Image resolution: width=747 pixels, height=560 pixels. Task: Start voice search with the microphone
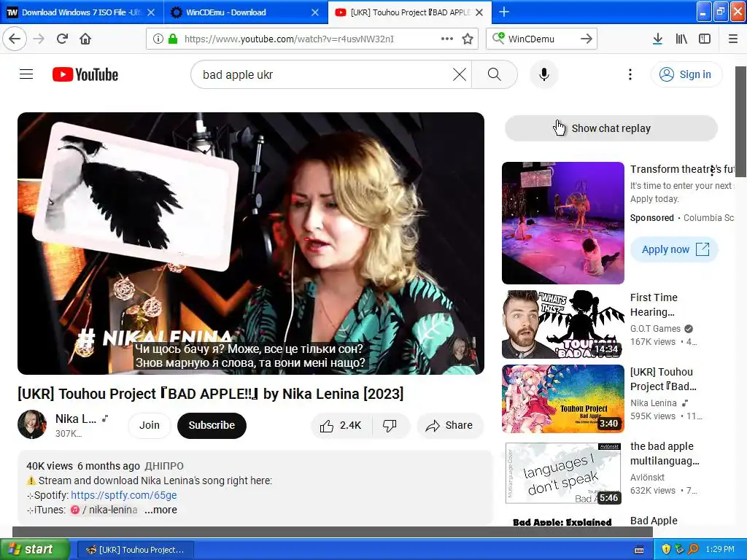pyautogui.click(x=544, y=74)
